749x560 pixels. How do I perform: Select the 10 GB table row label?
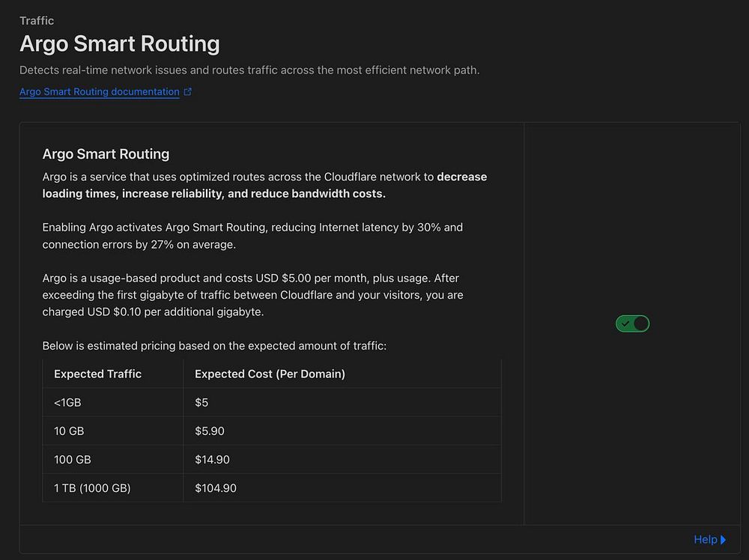pyautogui.click(x=69, y=431)
